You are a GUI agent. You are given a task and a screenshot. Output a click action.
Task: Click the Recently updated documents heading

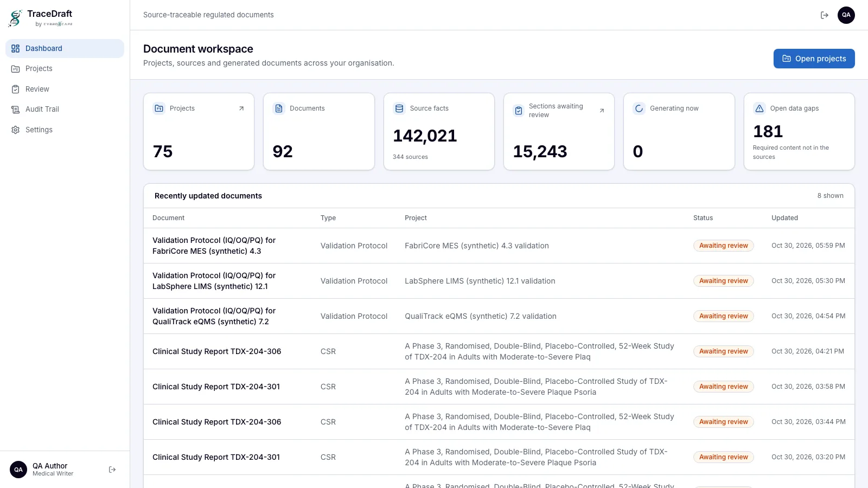coord(208,196)
